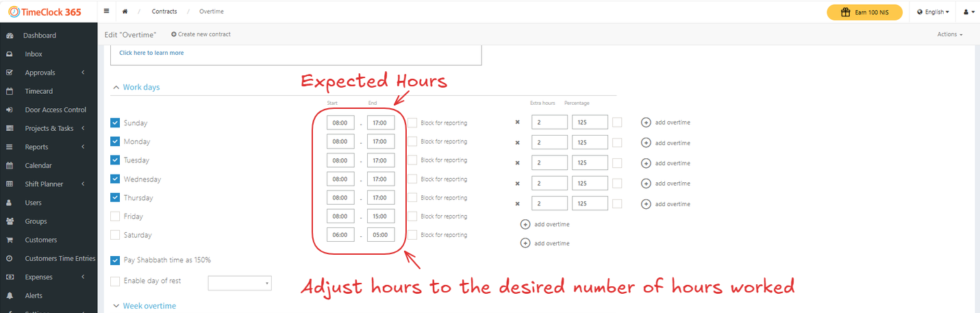Viewport: 980px width, 313px height.
Task: Open Calendar in the sidebar
Action: [x=38, y=166]
